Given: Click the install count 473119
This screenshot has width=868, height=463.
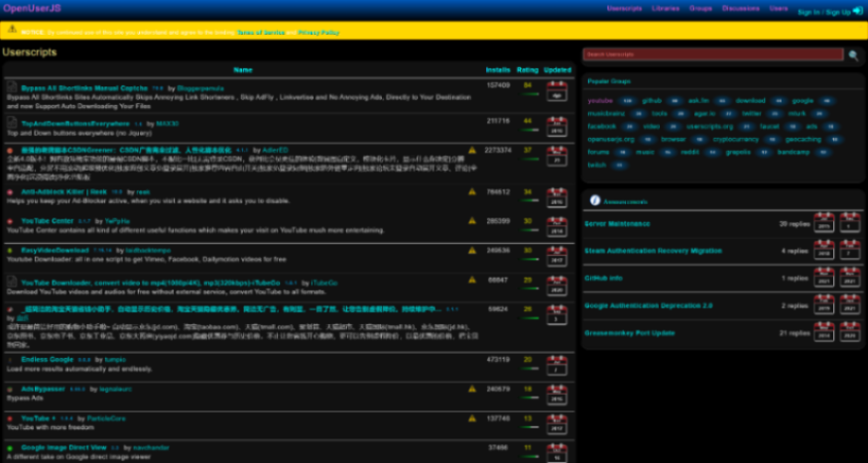Looking at the screenshot, I should [498, 360].
